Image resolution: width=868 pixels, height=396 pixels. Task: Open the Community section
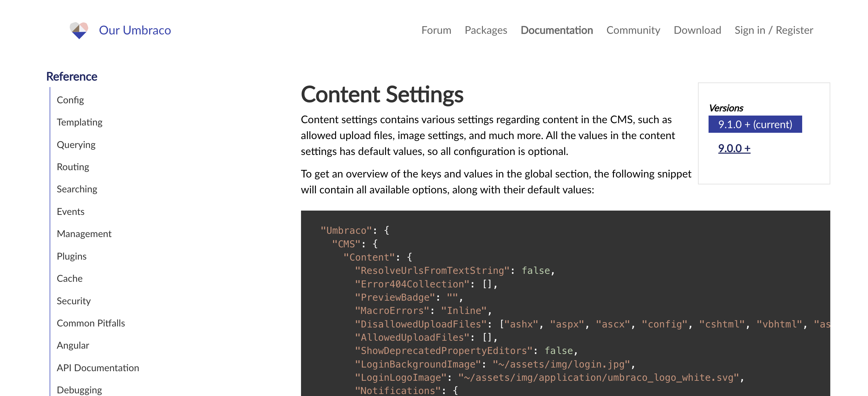coord(633,30)
